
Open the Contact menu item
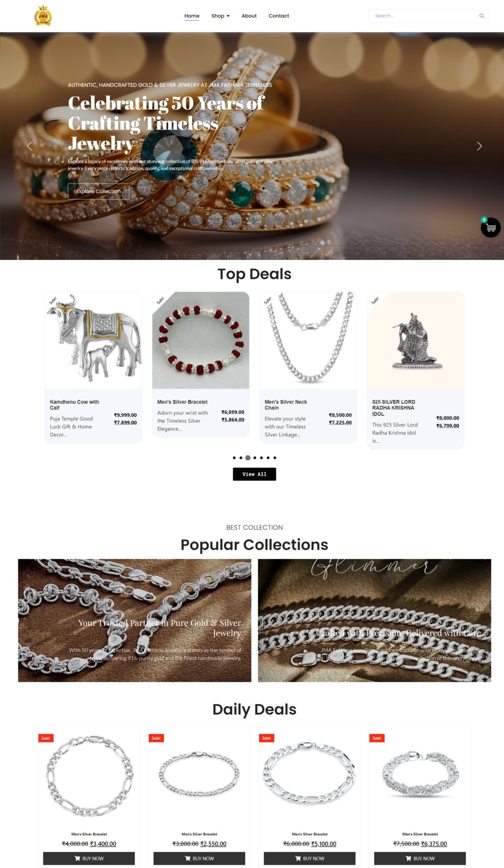(x=279, y=16)
